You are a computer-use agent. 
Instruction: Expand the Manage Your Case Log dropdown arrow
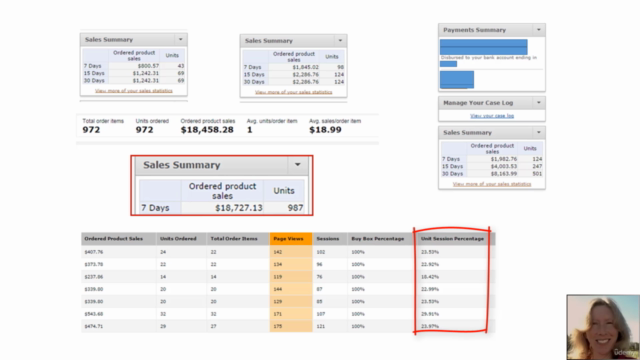tap(539, 103)
